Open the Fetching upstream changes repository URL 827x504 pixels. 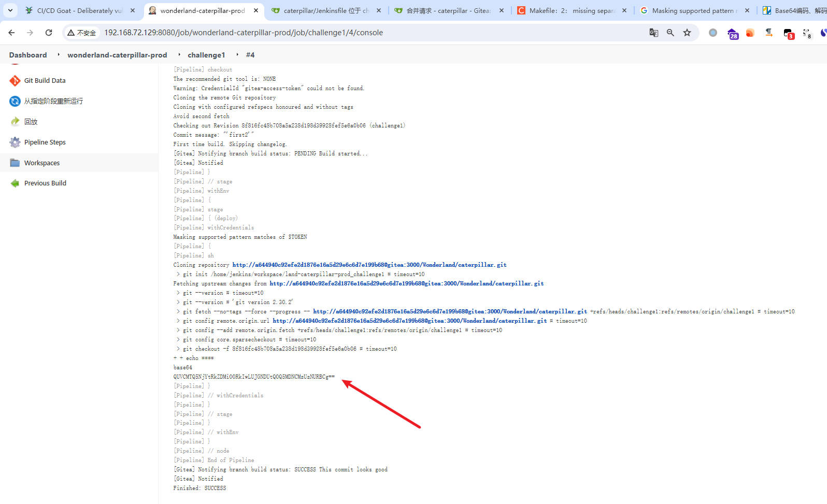(x=406, y=283)
